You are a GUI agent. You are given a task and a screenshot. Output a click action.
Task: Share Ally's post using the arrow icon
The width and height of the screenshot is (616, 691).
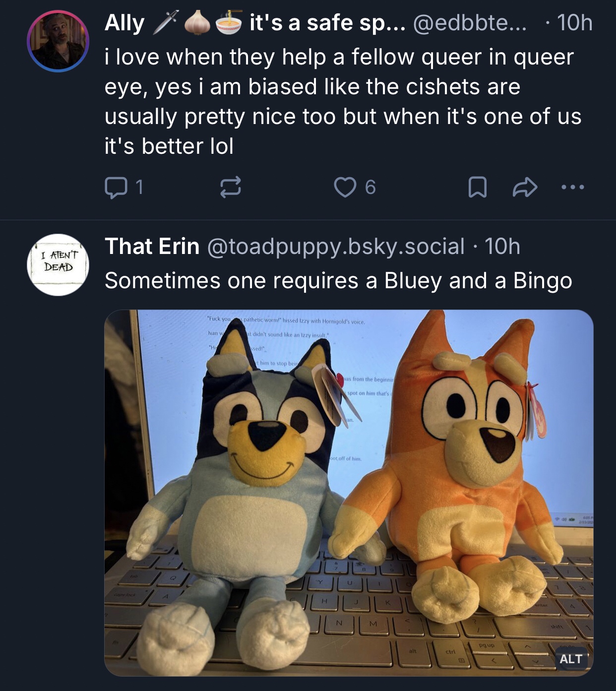tap(524, 188)
